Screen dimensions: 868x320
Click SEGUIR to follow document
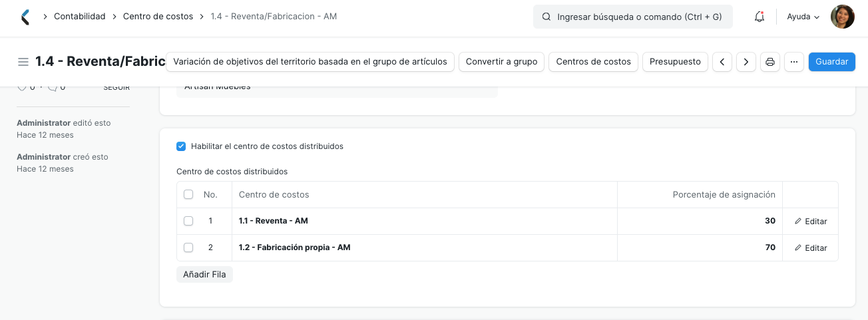(116, 88)
